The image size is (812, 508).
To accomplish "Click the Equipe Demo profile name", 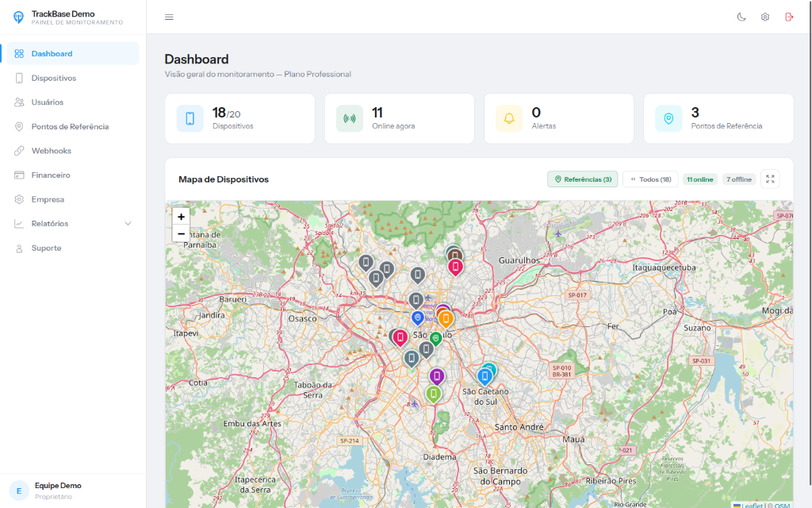I will [x=58, y=486].
